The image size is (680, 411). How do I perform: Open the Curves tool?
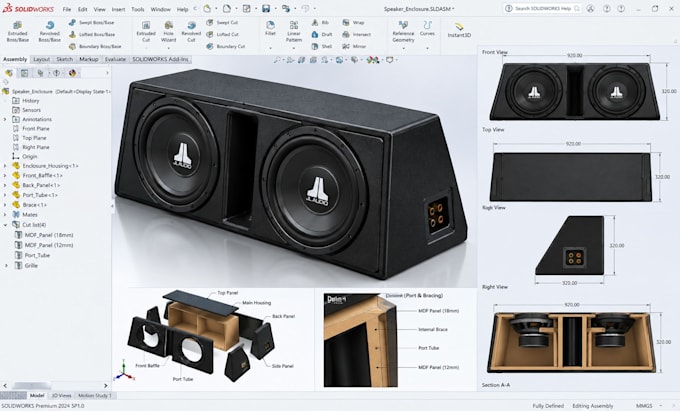click(x=427, y=28)
